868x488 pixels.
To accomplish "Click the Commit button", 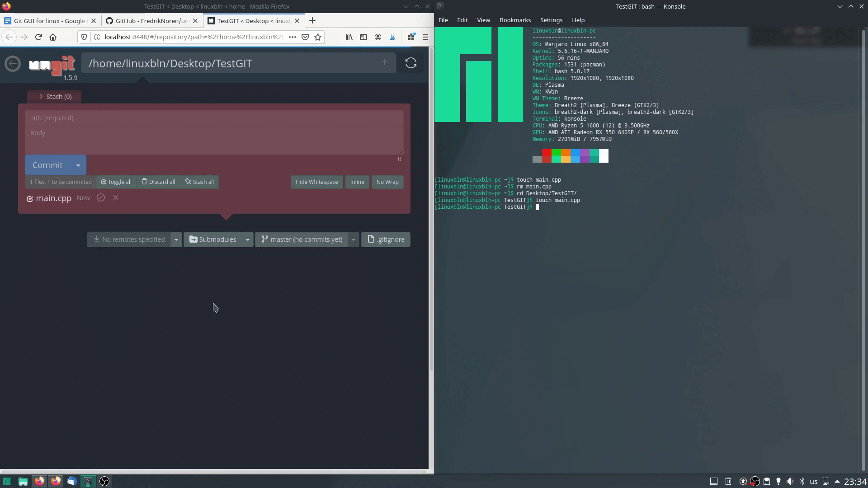I will [47, 165].
